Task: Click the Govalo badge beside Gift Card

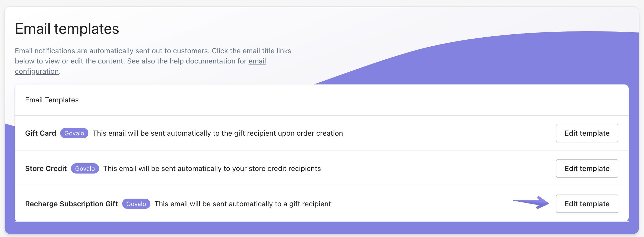Action: 74,133
